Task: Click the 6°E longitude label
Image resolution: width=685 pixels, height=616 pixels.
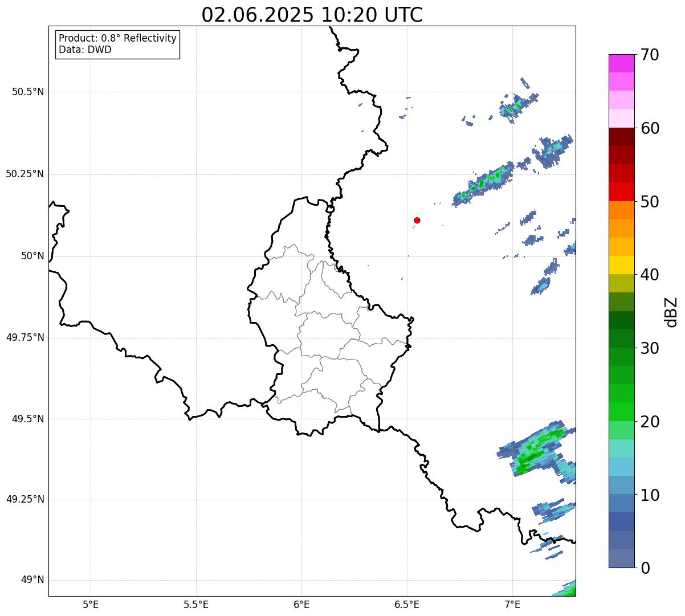Action: click(301, 604)
